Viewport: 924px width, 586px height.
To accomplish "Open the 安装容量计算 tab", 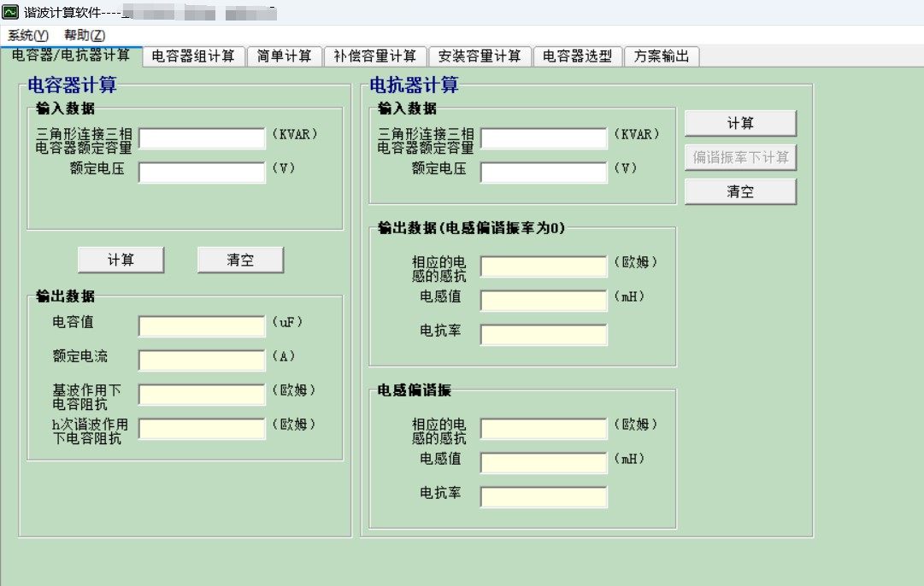I will click(480, 56).
